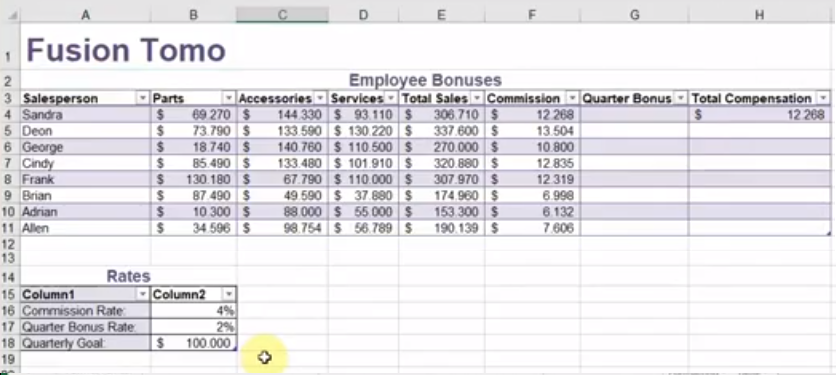Select column A header

[x=85, y=15]
